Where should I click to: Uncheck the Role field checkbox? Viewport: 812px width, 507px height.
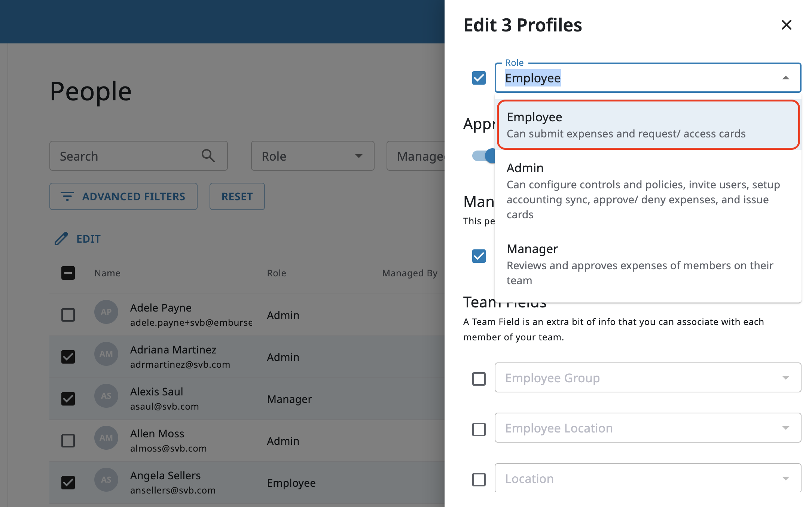point(479,78)
